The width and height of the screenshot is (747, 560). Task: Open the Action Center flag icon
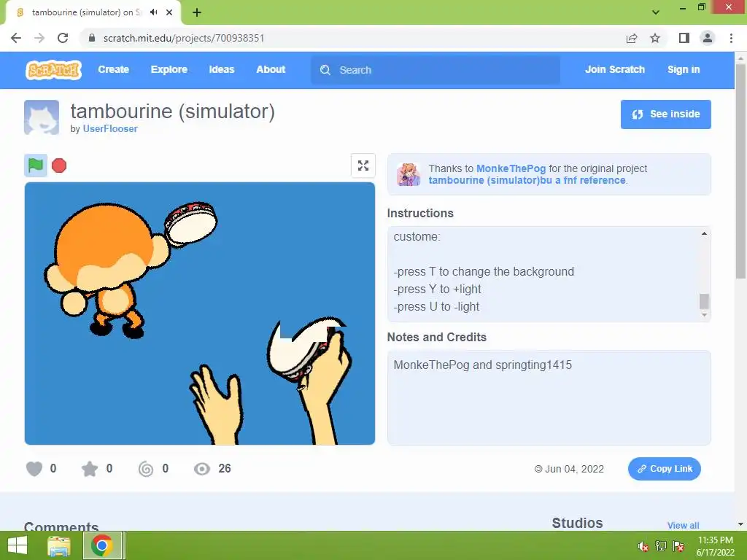click(x=678, y=546)
